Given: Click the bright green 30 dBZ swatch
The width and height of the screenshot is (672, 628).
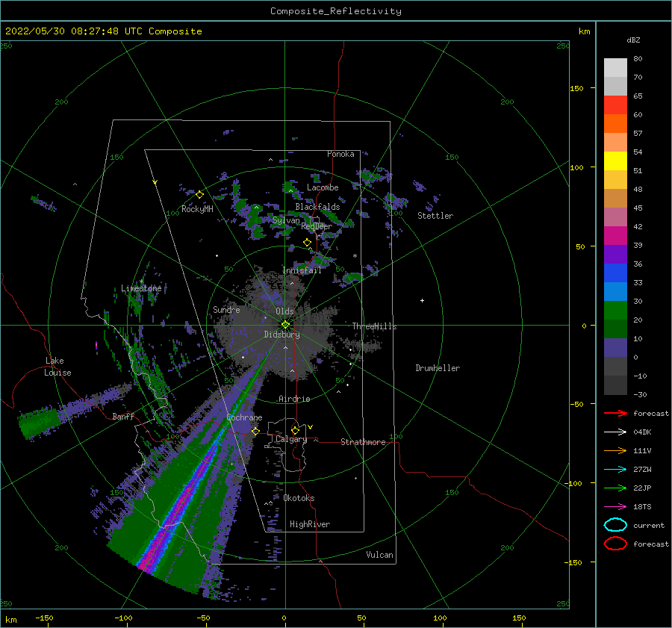Looking at the screenshot, I should coord(615,311).
